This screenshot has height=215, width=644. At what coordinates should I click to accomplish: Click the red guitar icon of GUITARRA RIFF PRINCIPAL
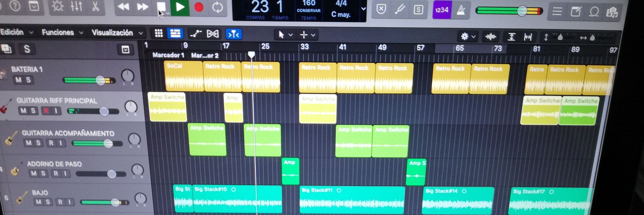(5, 105)
